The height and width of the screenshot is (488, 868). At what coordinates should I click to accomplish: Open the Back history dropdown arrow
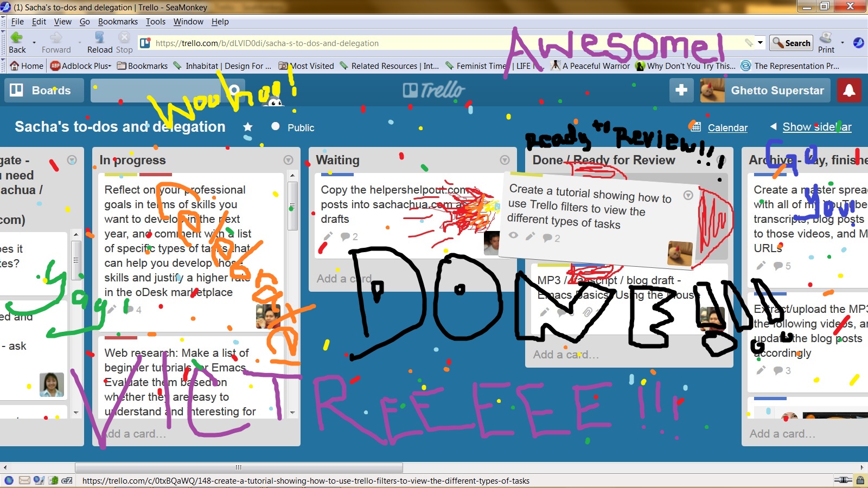pos(34,42)
